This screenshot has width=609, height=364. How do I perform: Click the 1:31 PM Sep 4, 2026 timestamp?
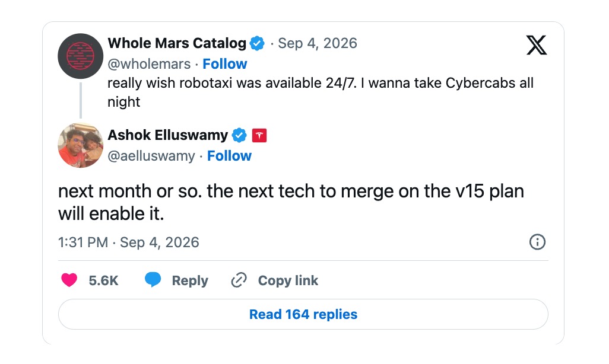pyautogui.click(x=129, y=242)
